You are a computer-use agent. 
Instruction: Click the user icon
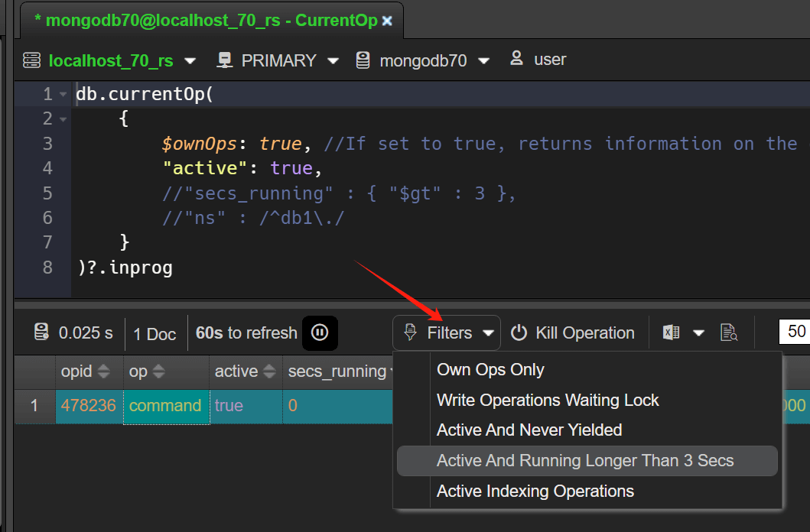516,58
